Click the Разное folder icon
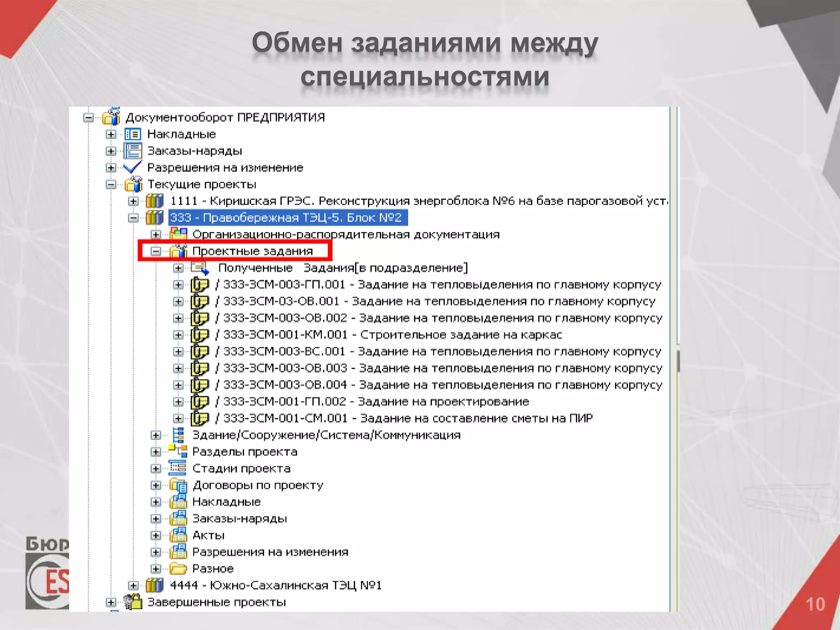Screen dimensions: 840x630 pos(178,569)
